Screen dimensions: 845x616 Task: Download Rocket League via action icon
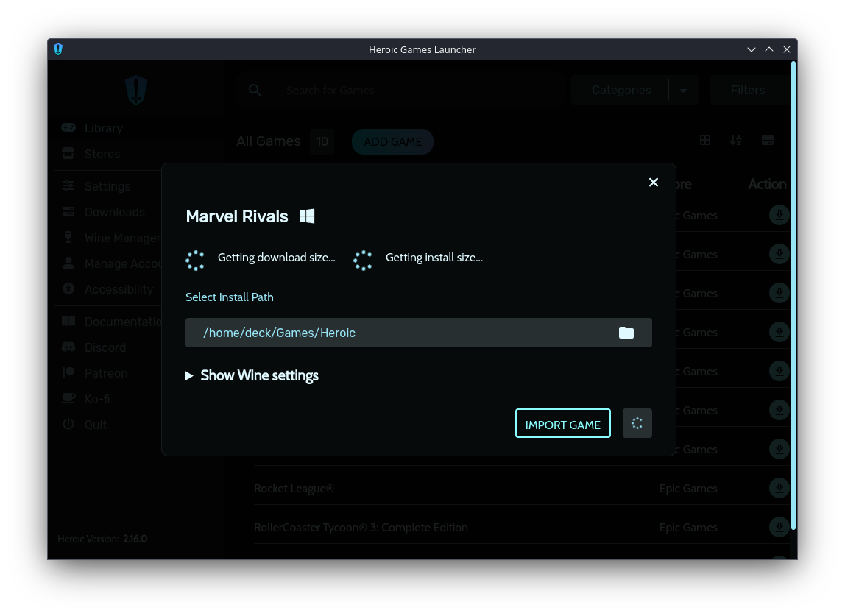(779, 488)
